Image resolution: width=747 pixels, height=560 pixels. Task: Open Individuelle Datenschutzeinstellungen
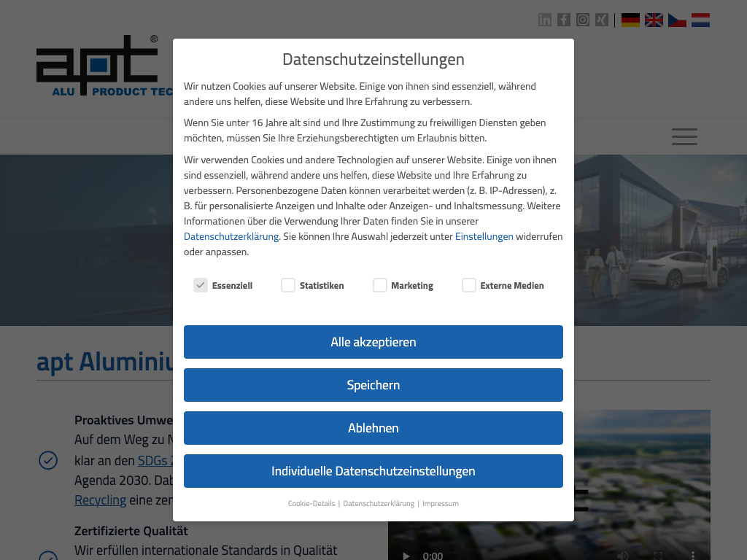373,471
